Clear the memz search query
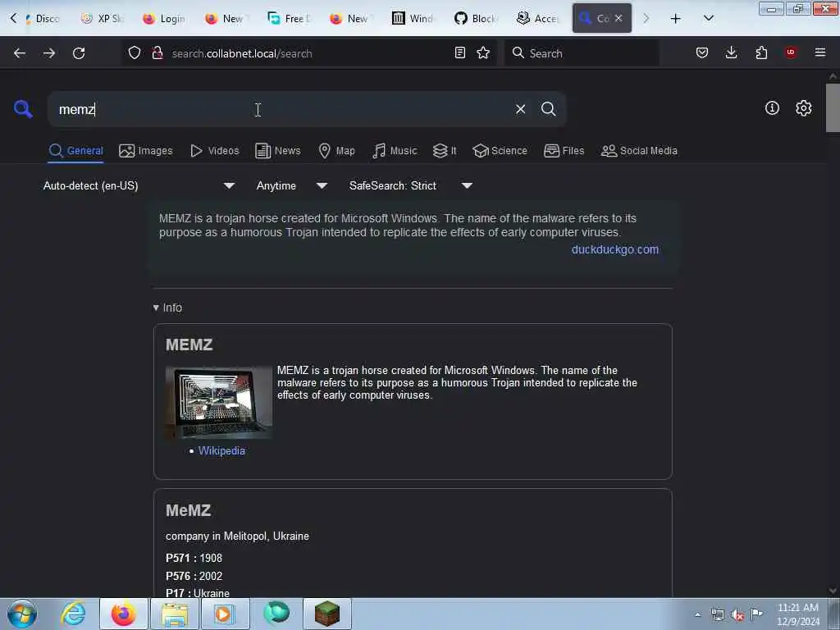The image size is (840, 630). tap(520, 109)
